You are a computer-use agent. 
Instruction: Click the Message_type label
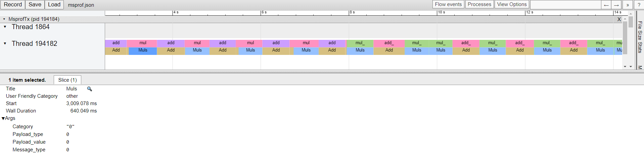[29, 150]
